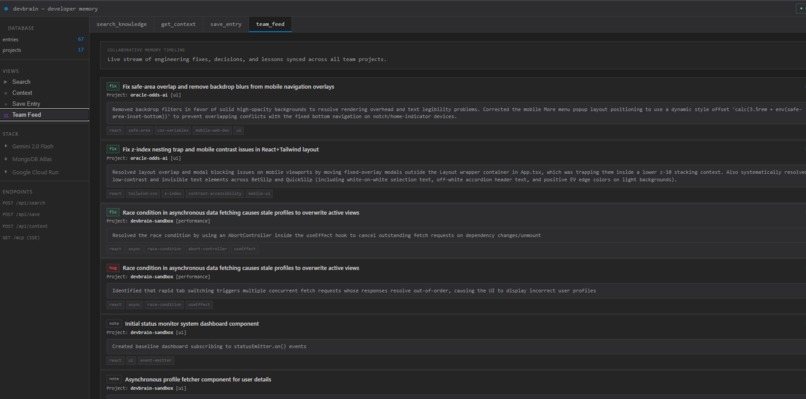Click the red bug badge on race condition entry
This screenshot has width=806, height=399.
point(113,268)
